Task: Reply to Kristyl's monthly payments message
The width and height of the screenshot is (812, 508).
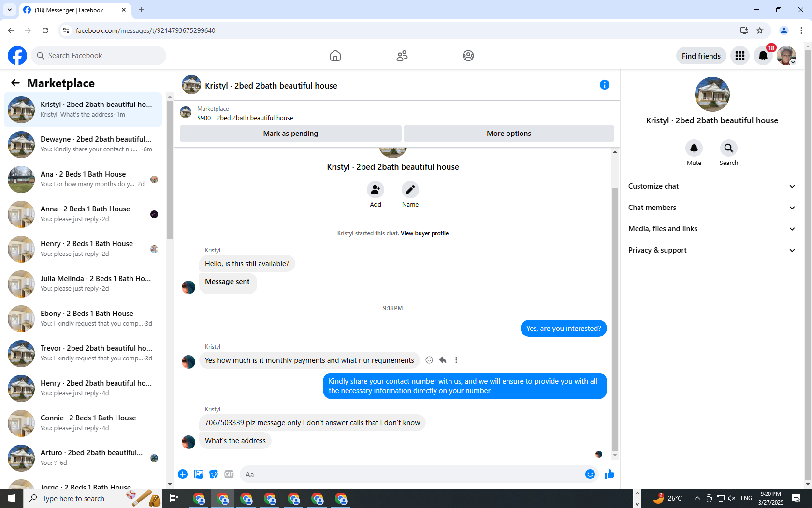Action: tap(443, 360)
